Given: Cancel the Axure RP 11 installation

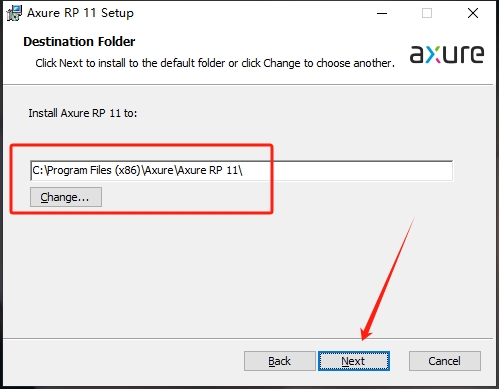Looking at the screenshot, I should click(x=445, y=361).
